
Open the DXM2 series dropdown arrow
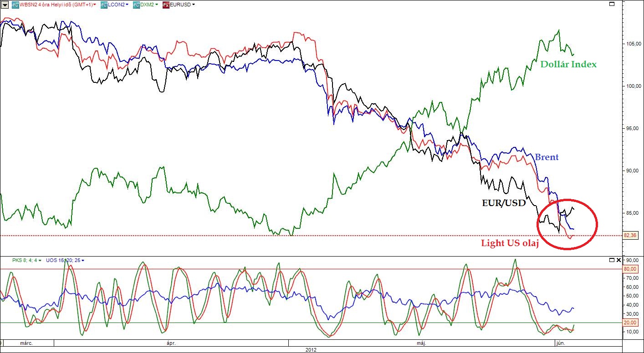[157, 5]
